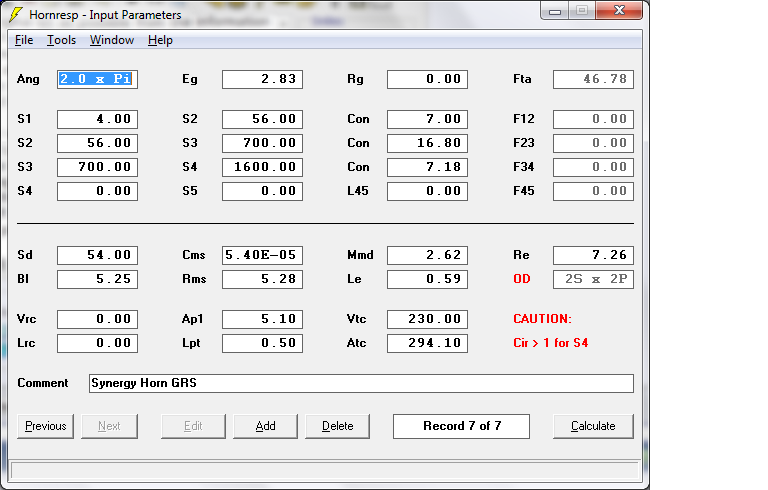
Task: Close the Hornresp window
Action: [619, 10]
